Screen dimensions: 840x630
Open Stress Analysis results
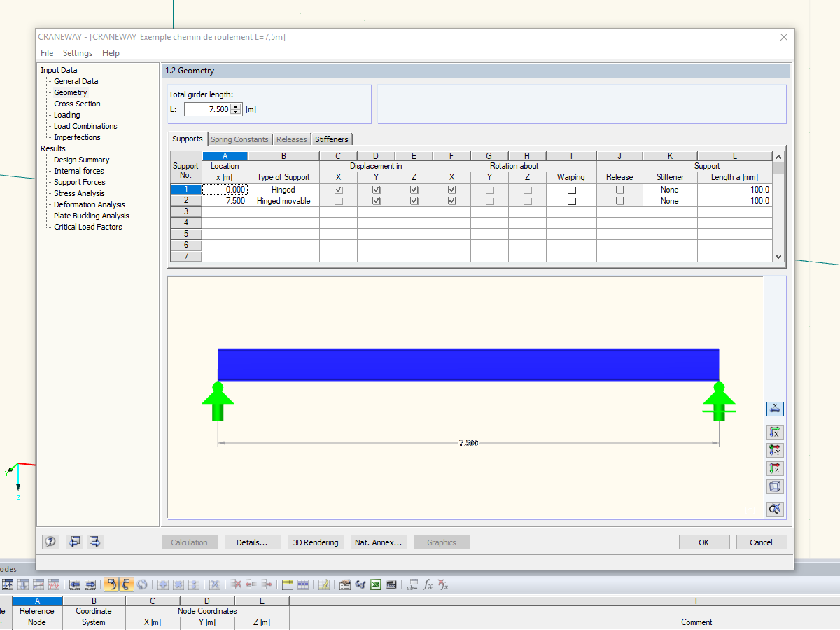pos(79,193)
